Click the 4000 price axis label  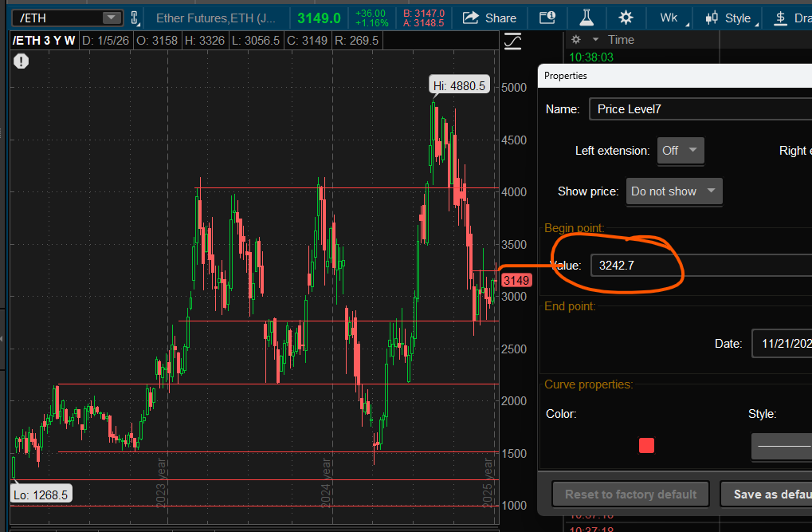(x=514, y=192)
